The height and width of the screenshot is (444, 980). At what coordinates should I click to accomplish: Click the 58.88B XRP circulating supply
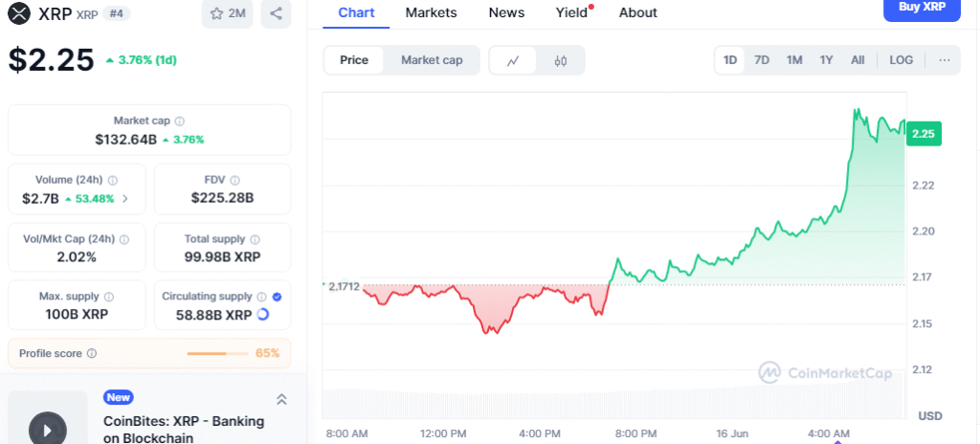click(213, 314)
